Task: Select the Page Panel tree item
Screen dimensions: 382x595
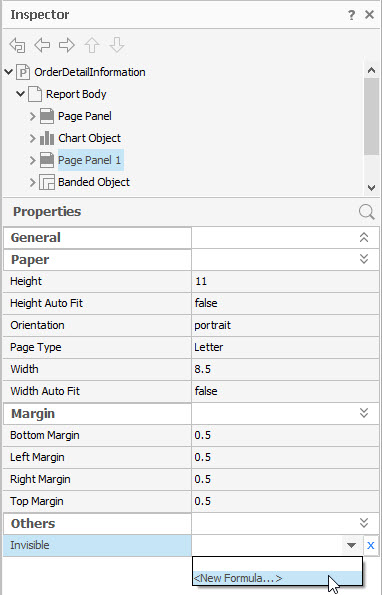Action: [85, 116]
